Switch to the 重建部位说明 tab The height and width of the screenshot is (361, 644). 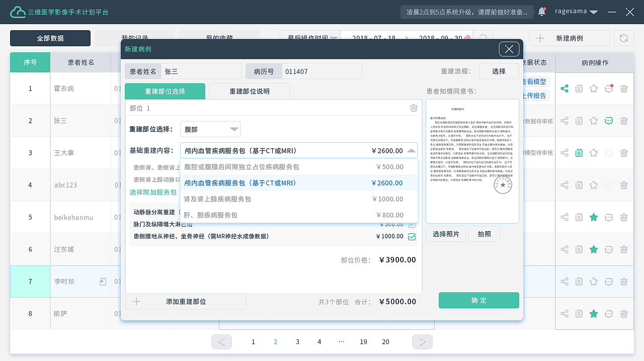pos(249,92)
